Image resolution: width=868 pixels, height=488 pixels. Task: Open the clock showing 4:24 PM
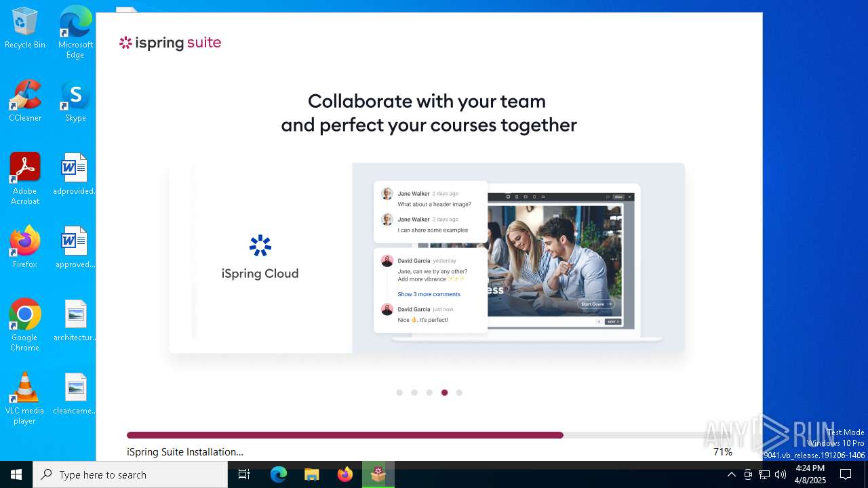[x=810, y=474]
